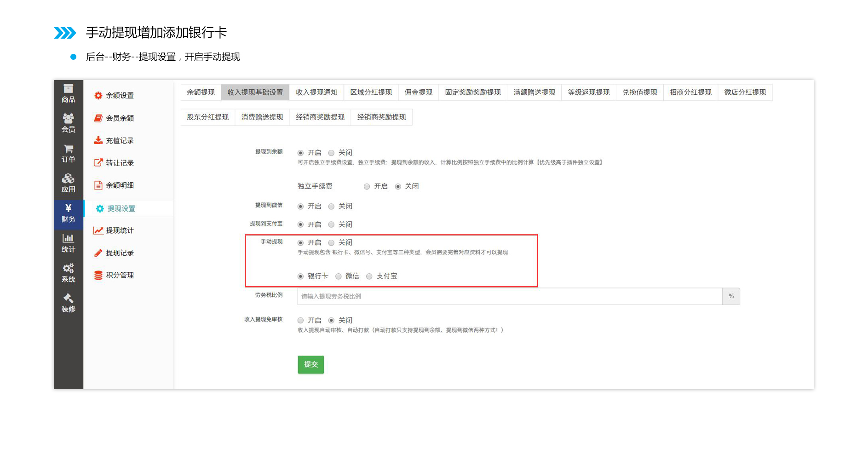The image size is (868, 455).
Task: Switch to 收入提现基础设置 tab
Action: tap(255, 92)
